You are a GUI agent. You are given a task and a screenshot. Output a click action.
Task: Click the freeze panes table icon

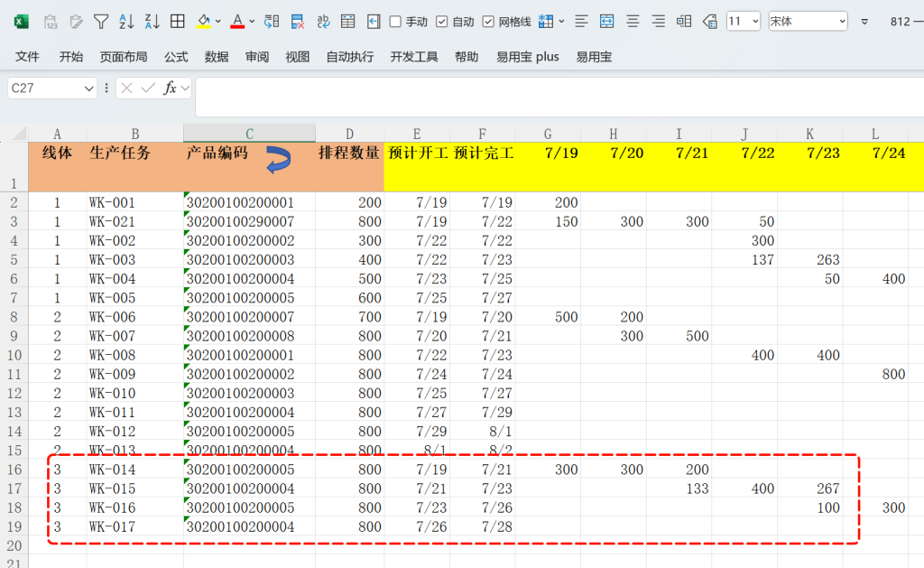[348, 22]
